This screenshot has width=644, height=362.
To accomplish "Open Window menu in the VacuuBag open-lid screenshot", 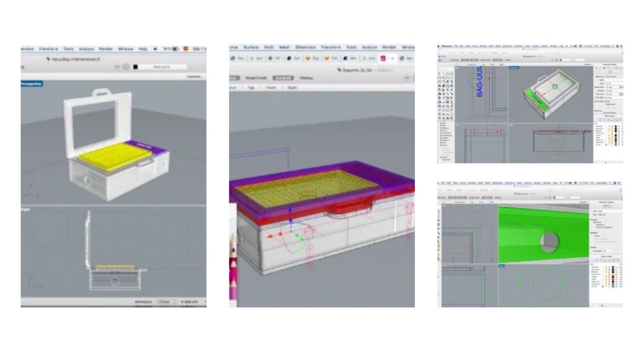I will coord(126,49).
